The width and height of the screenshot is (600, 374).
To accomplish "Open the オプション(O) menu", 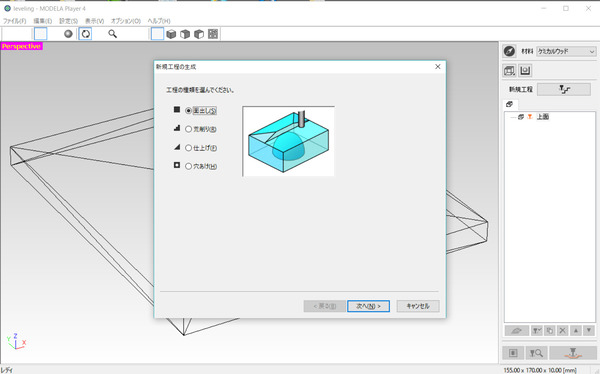I will pos(126,21).
